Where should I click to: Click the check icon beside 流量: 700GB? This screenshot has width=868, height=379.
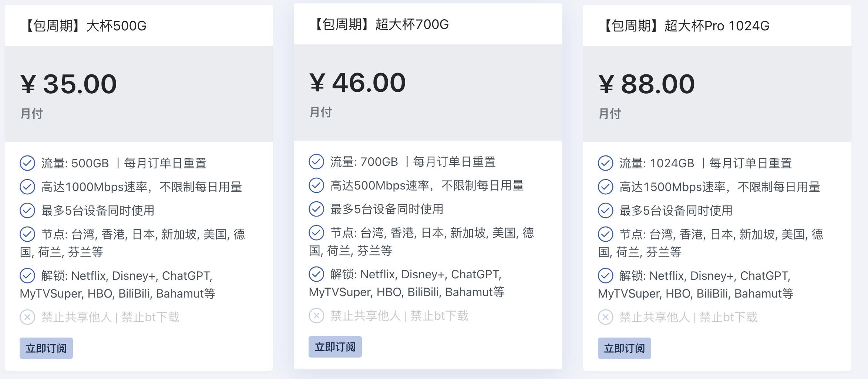pos(316,162)
